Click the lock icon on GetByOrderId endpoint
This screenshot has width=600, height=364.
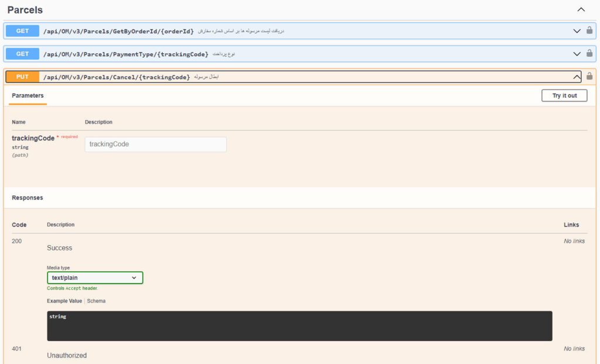(x=589, y=30)
